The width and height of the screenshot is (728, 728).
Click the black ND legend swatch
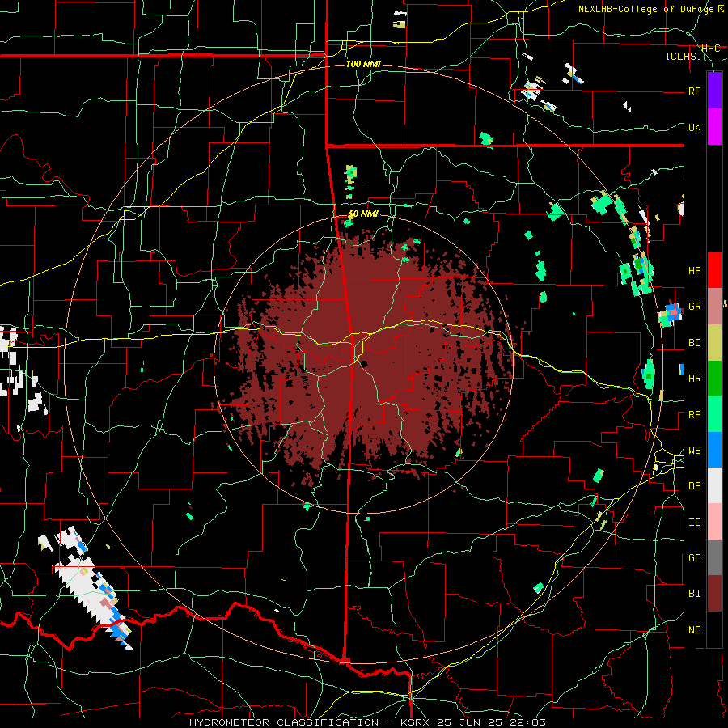714,629
